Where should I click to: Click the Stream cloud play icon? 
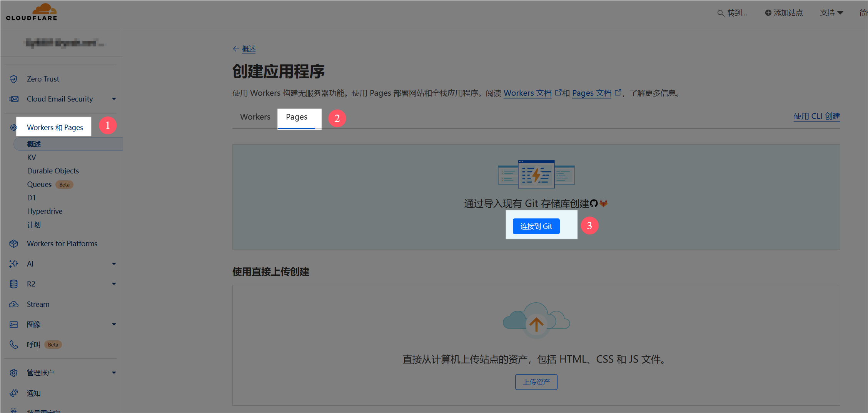click(x=14, y=304)
